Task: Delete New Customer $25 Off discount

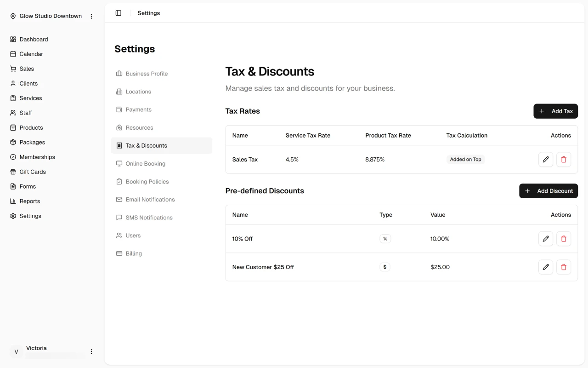Action: [x=564, y=267]
